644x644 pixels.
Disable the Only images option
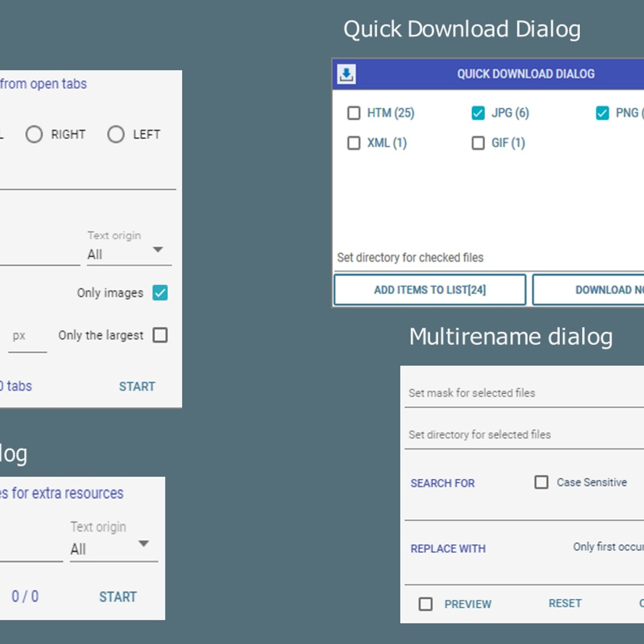tap(160, 293)
